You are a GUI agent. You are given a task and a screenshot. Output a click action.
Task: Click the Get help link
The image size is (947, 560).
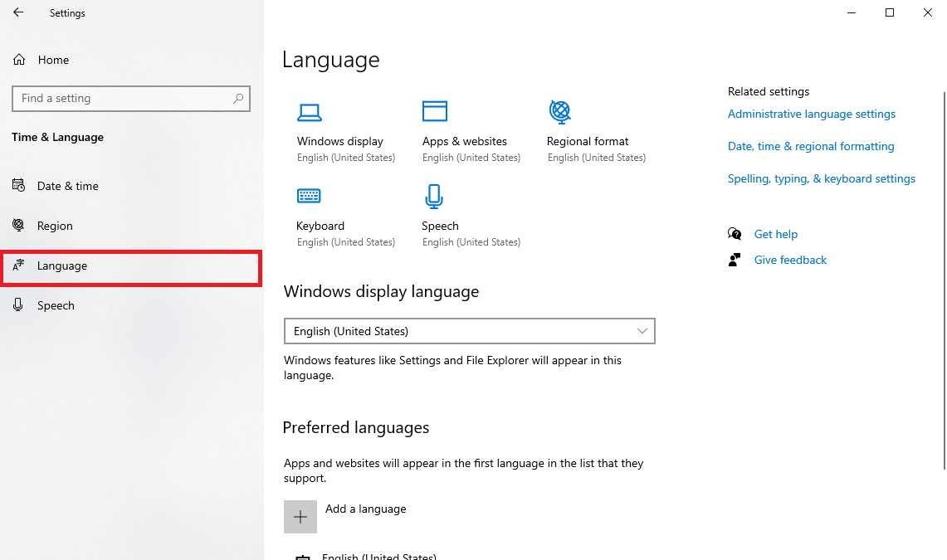pyautogui.click(x=775, y=235)
